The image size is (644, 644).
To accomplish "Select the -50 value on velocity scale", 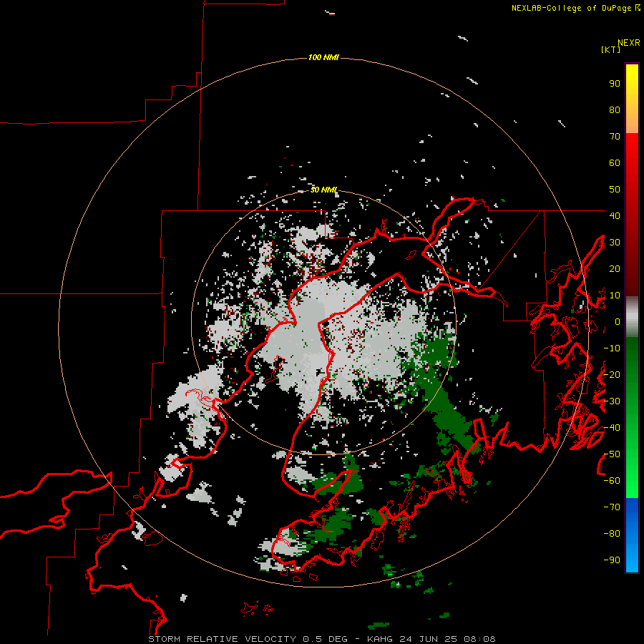I will (612, 454).
